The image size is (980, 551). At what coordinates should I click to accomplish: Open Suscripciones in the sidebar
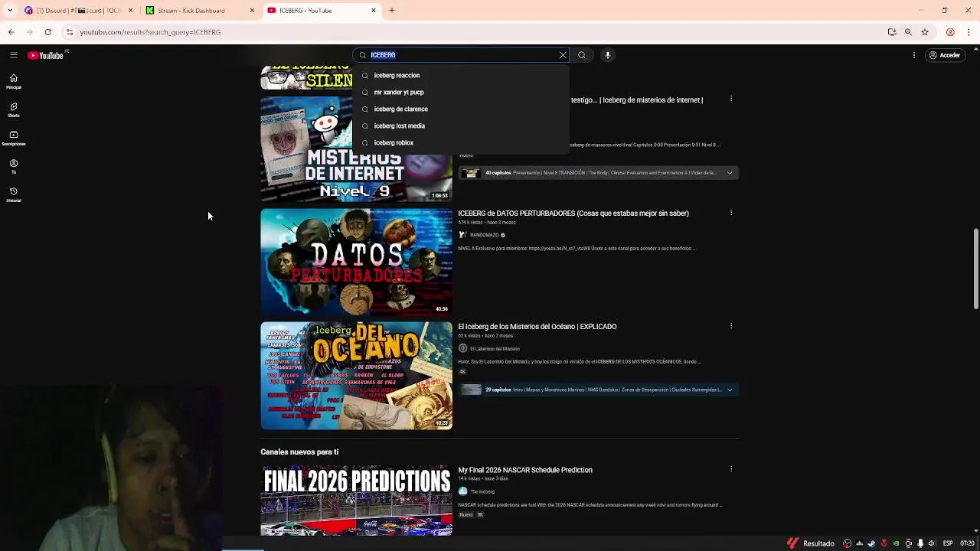14,139
